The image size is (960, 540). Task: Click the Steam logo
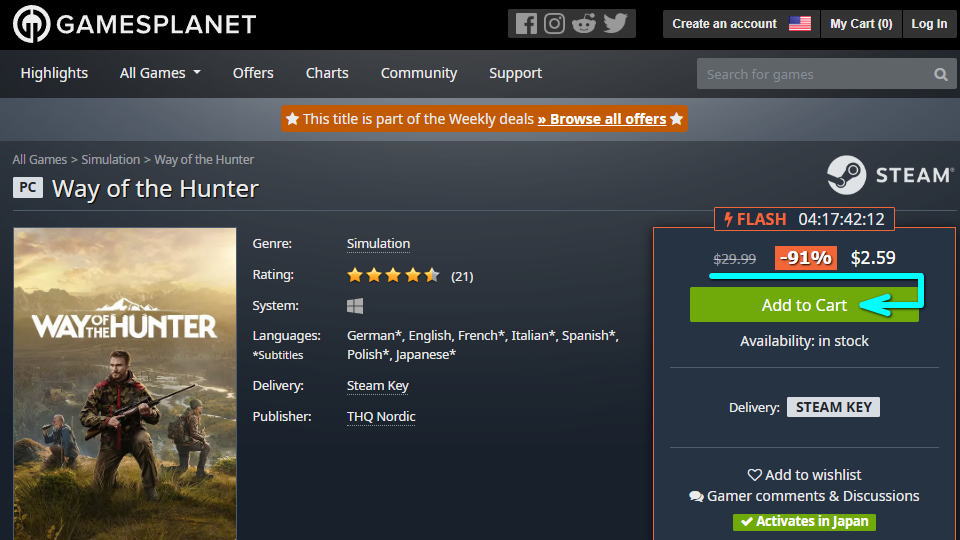coord(889,175)
